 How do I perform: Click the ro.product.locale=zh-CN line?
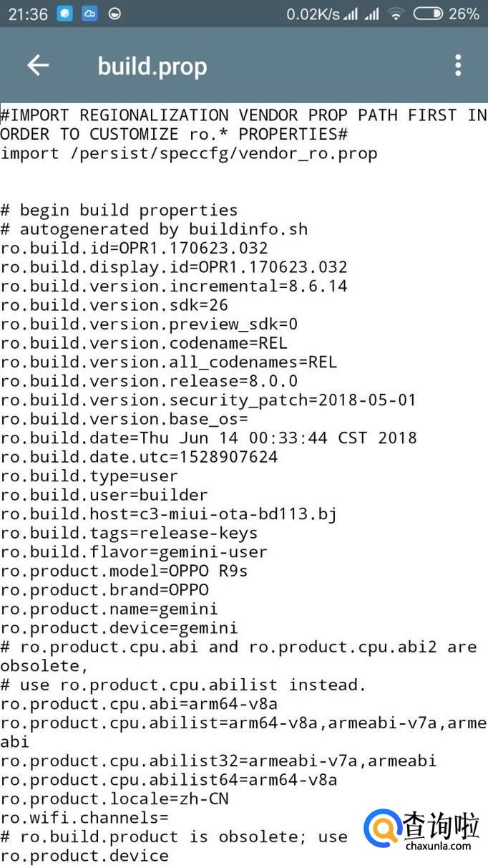click(x=114, y=799)
